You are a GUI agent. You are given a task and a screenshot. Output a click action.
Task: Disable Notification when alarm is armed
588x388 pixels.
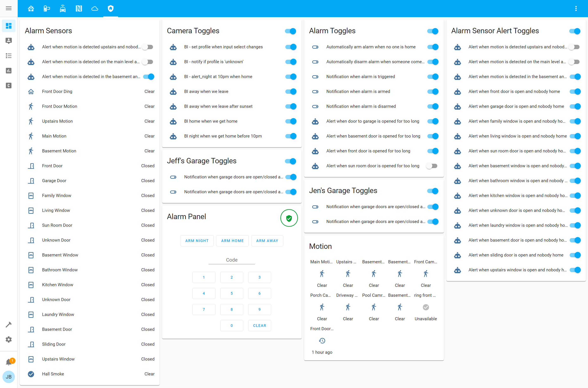click(x=433, y=91)
